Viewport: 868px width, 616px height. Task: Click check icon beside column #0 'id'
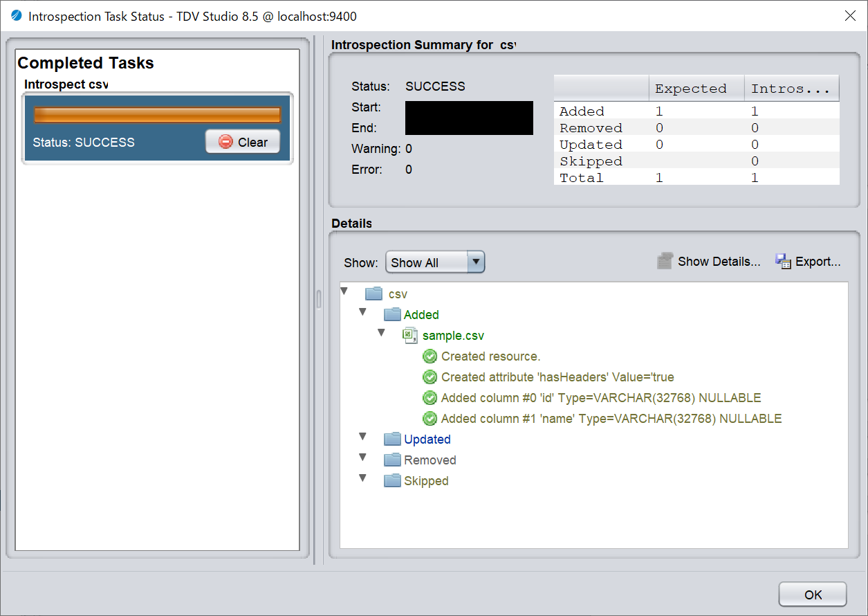point(430,398)
